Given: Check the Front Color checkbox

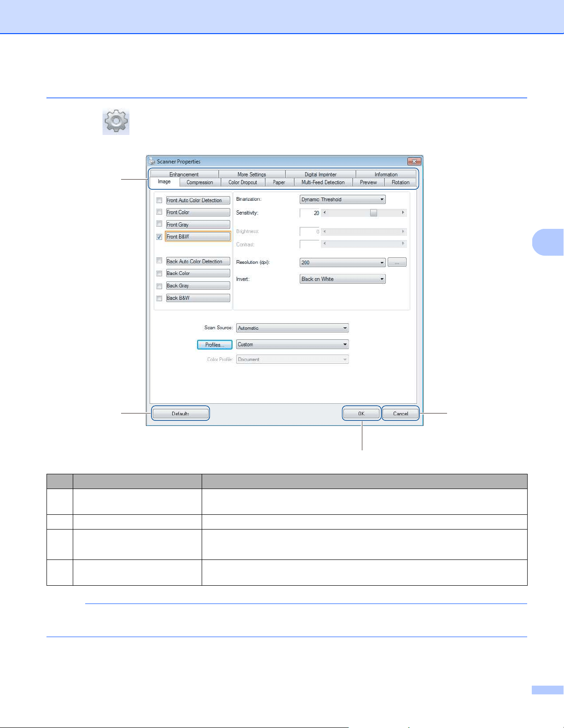Looking at the screenshot, I should (x=159, y=212).
